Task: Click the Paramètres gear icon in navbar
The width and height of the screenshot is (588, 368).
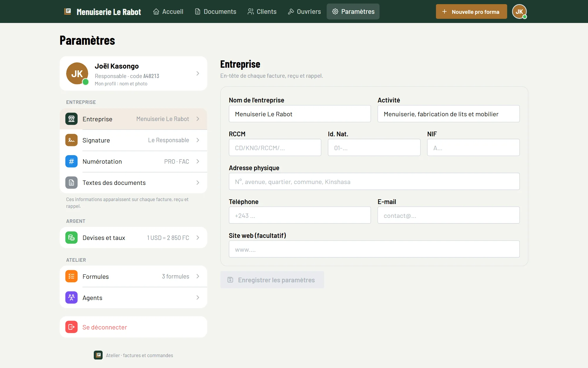Action: tap(335, 11)
